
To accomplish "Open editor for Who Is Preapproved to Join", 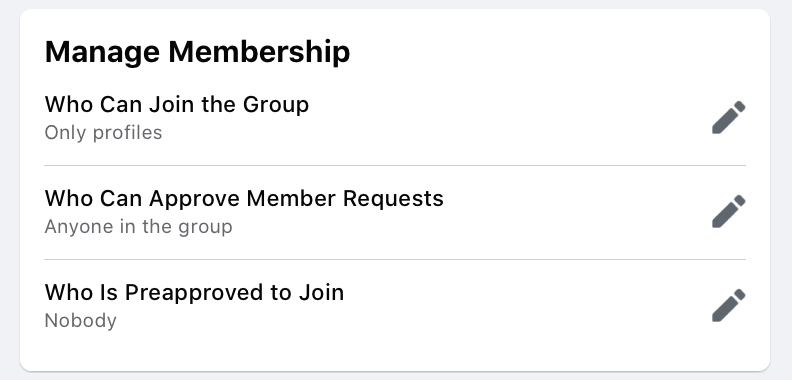I will (x=728, y=305).
